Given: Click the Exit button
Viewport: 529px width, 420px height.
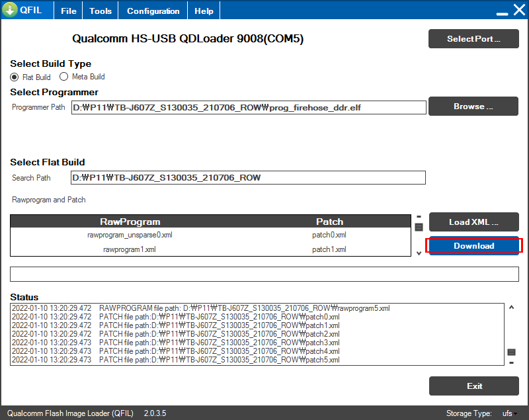Looking at the screenshot, I should click(474, 386).
